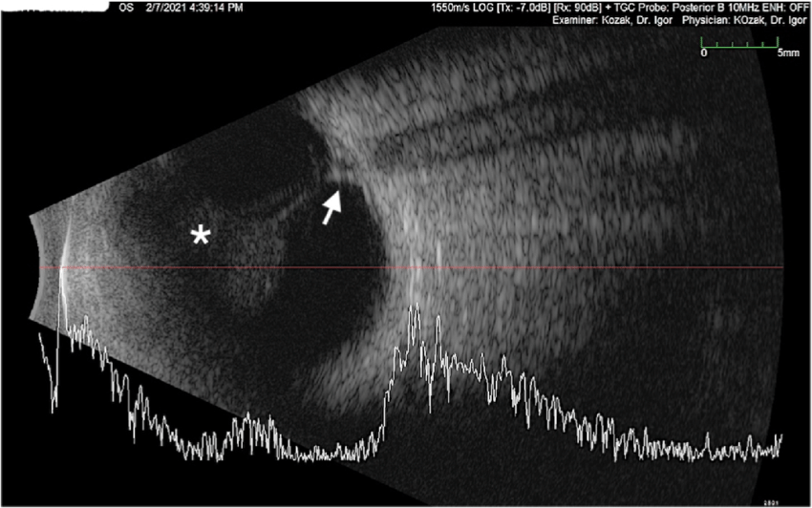The image size is (812, 508).
Task: Click the 5mm scale label
Action: point(788,53)
